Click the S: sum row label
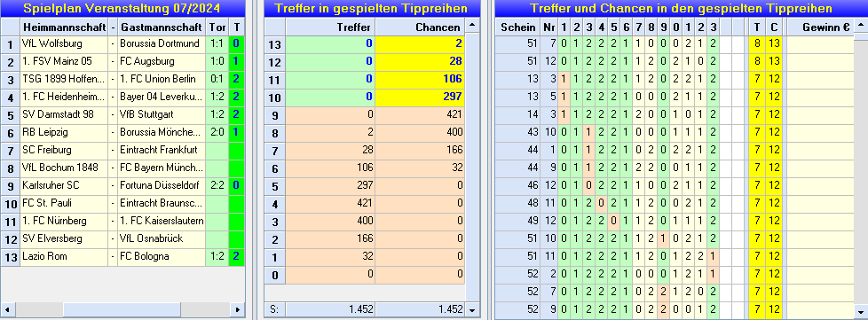868x320 pixels. point(275,310)
